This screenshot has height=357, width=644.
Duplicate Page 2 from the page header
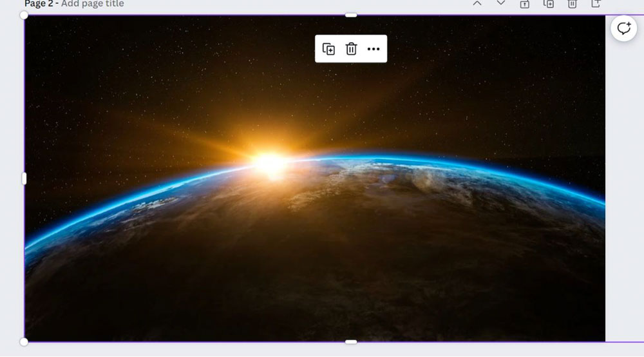(x=548, y=4)
